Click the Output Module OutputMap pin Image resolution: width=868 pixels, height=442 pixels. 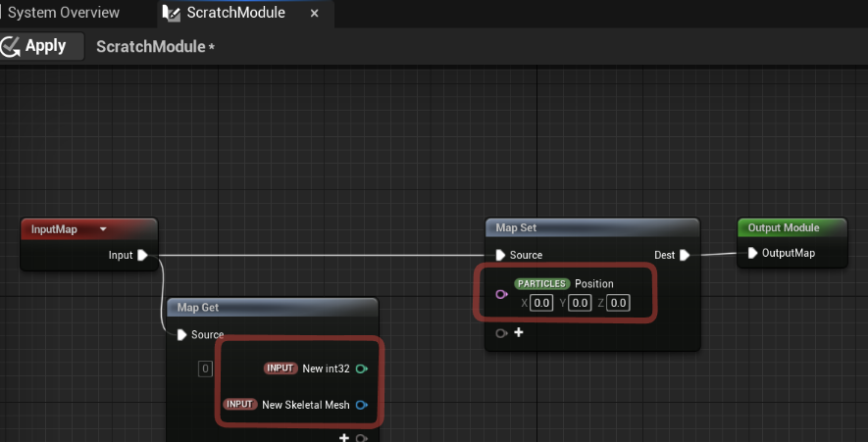click(752, 253)
